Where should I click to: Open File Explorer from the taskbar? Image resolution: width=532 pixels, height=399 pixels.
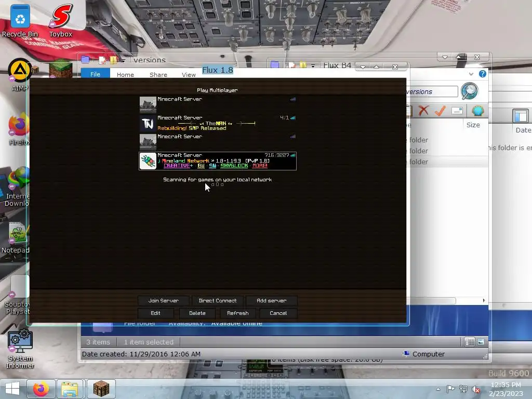pyautogui.click(x=70, y=389)
